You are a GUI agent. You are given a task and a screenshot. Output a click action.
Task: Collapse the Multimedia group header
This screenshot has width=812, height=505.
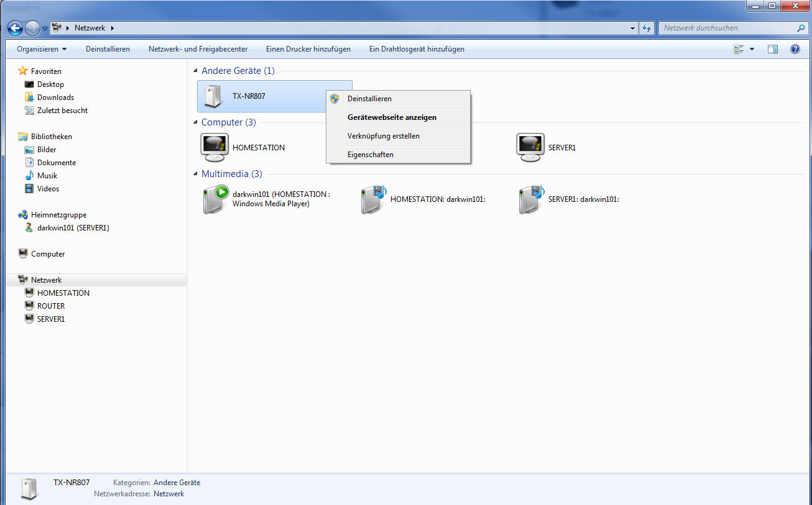tap(195, 174)
